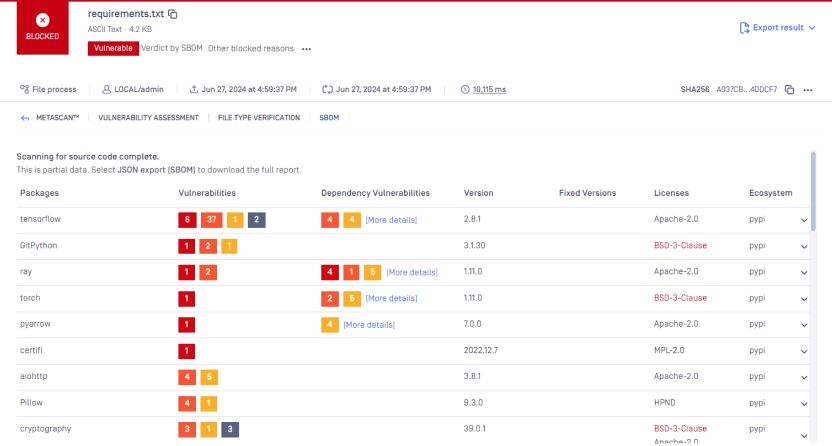The image size is (832, 446).
Task: Click certifi critical badge showing 1
Action: pyautogui.click(x=186, y=351)
